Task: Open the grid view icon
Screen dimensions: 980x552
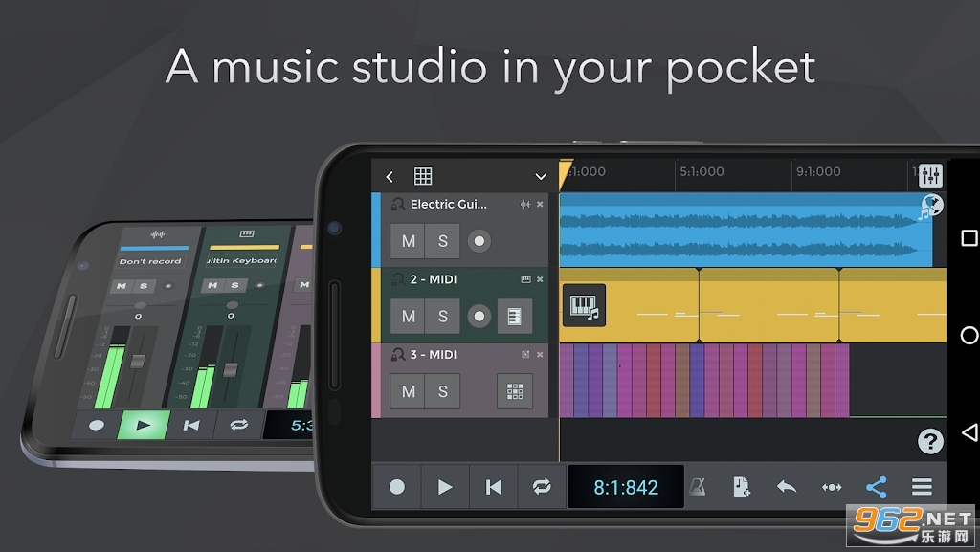Action: coord(423,177)
